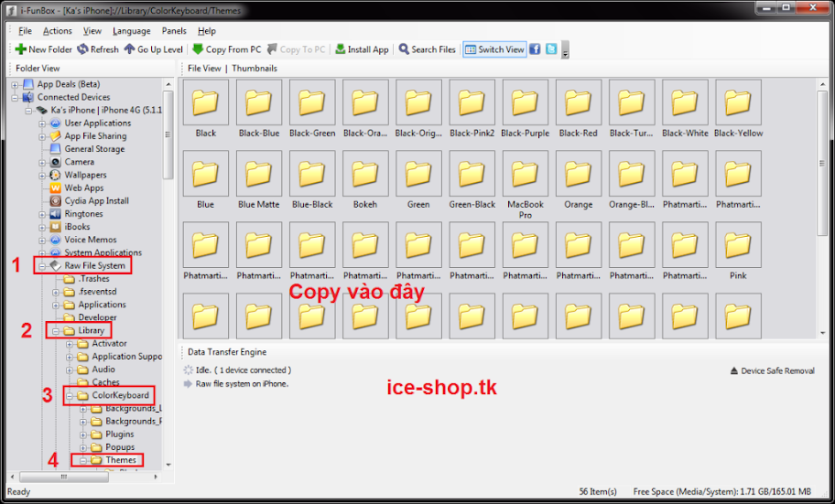Click the Facebook icon in toolbar
835x504 pixels.
point(536,49)
